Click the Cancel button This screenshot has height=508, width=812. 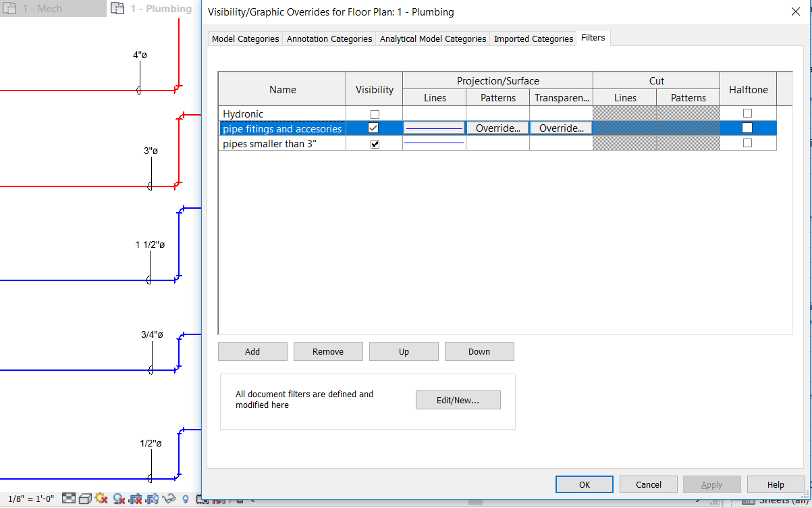(x=649, y=484)
